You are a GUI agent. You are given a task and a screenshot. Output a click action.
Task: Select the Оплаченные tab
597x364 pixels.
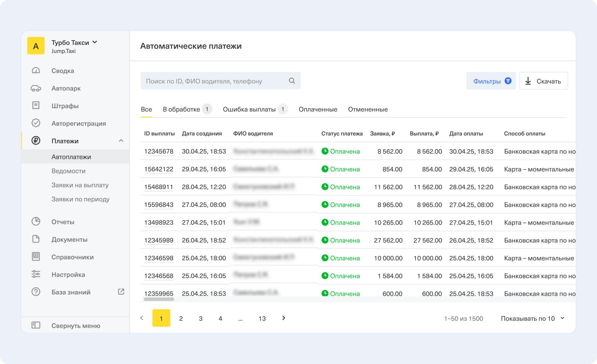(x=318, y=109)
